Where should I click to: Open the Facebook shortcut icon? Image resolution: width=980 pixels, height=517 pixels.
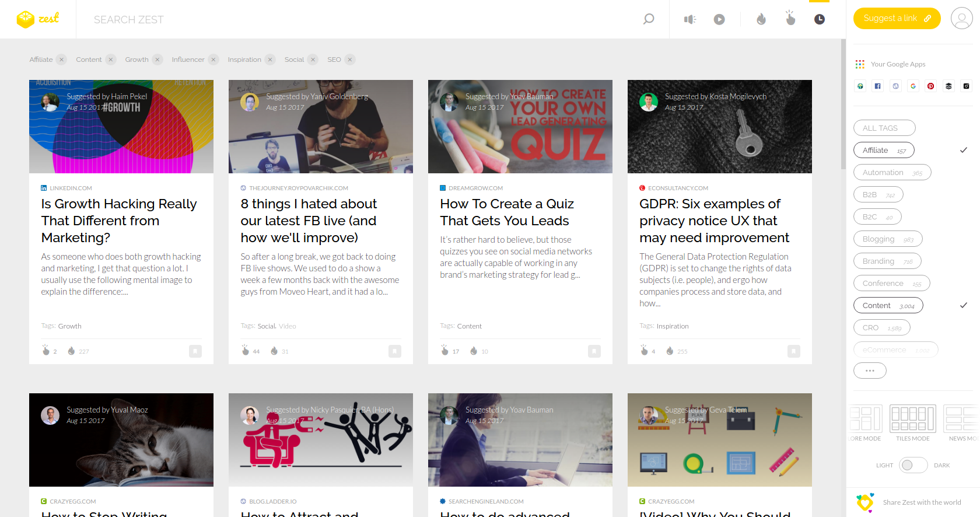coord(878,86)
